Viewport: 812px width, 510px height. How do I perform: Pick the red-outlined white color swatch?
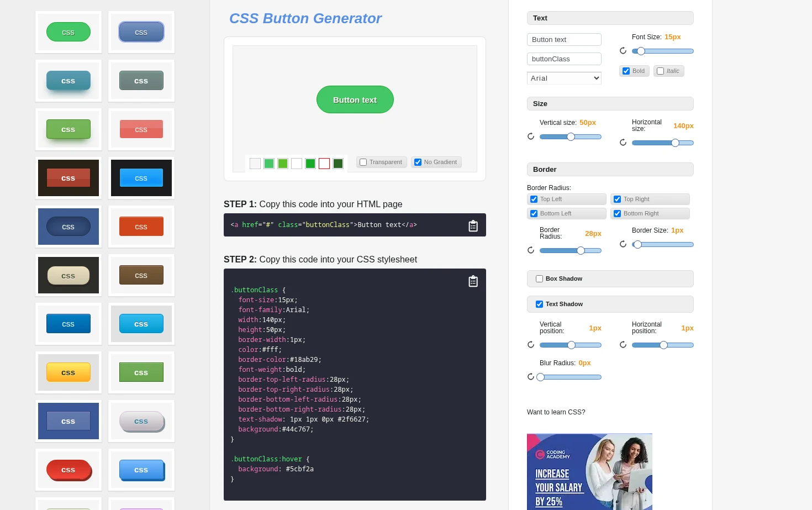pos(324,164)
